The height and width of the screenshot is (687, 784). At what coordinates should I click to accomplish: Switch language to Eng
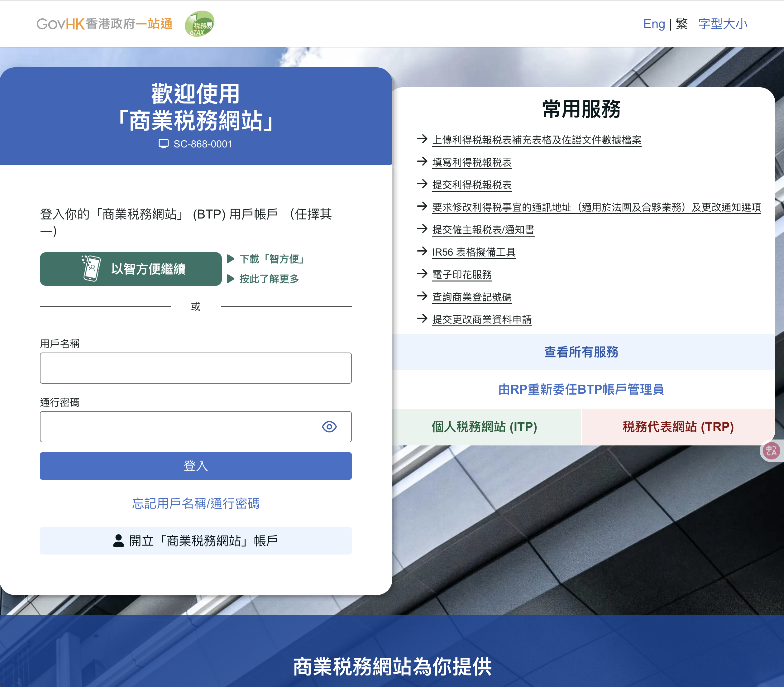click(654, 24)
